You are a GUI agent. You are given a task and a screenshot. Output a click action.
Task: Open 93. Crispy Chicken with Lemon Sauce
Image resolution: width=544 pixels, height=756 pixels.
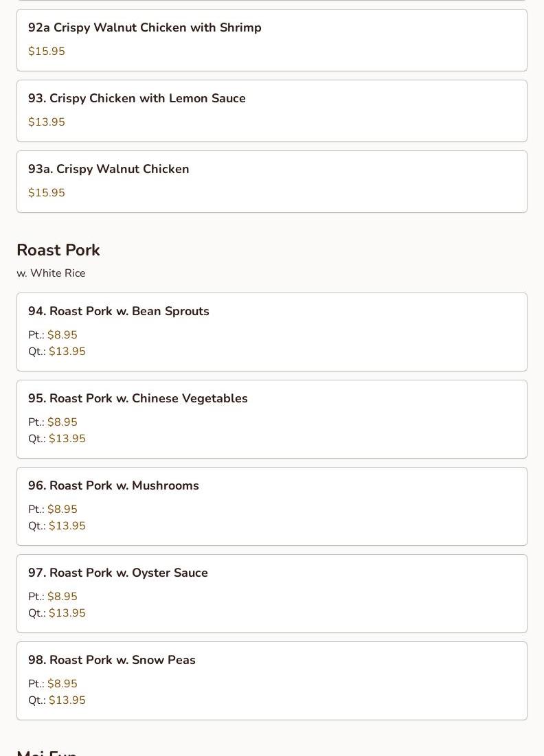271,111
